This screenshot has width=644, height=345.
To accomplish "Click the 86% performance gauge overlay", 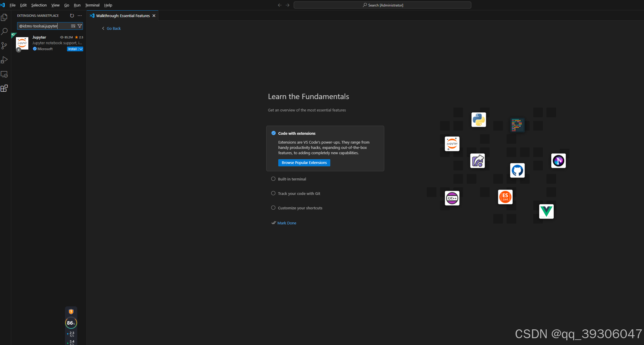I will pos(71,323).
